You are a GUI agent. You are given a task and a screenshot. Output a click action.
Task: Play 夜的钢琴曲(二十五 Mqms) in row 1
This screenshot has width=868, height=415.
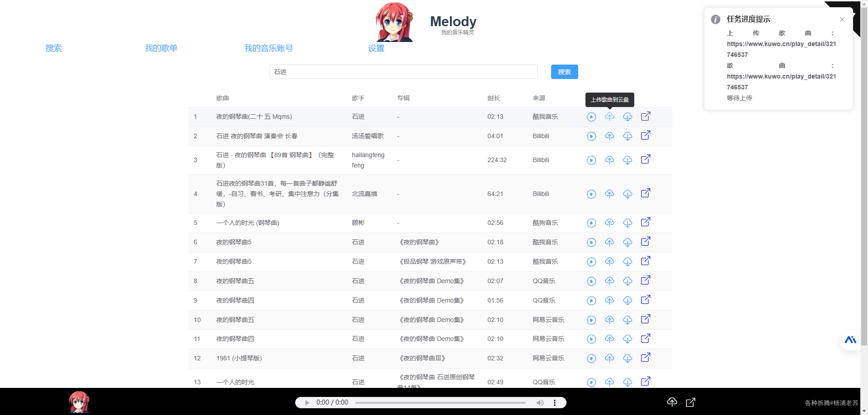coord(591,117)
